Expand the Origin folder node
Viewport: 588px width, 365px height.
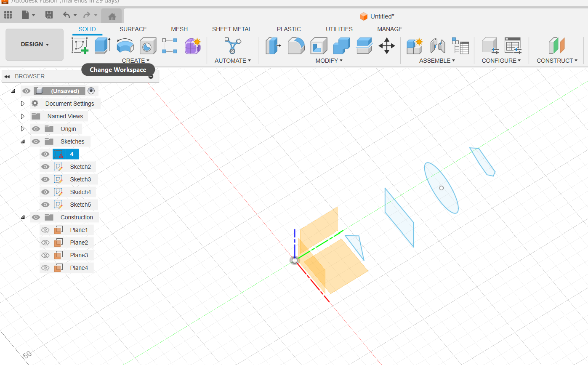(23, 129)
